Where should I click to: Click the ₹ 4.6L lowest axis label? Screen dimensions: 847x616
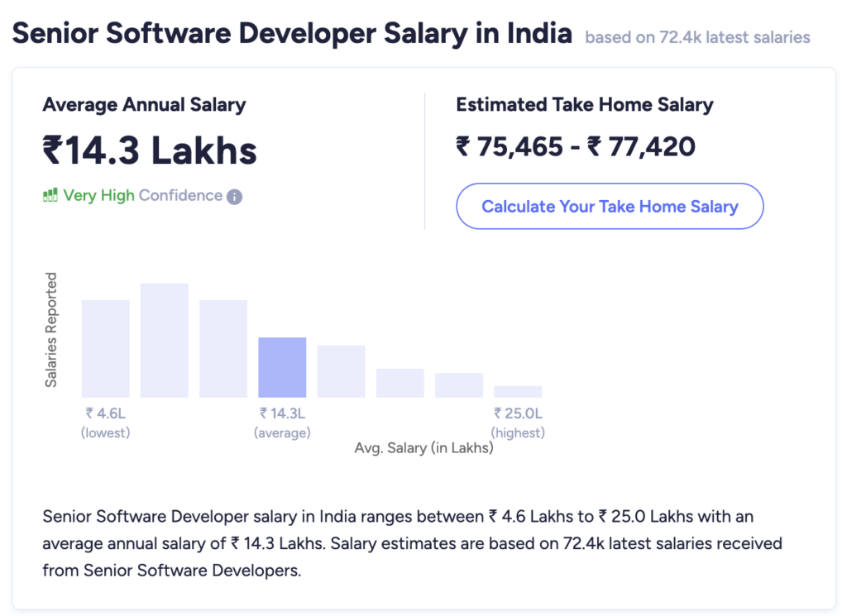point(105,413)
